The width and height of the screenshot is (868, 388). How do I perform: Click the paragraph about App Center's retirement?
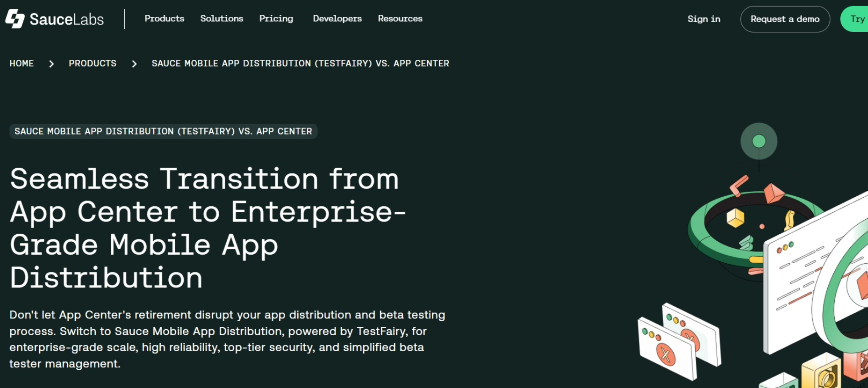click(x=227, y=339)
